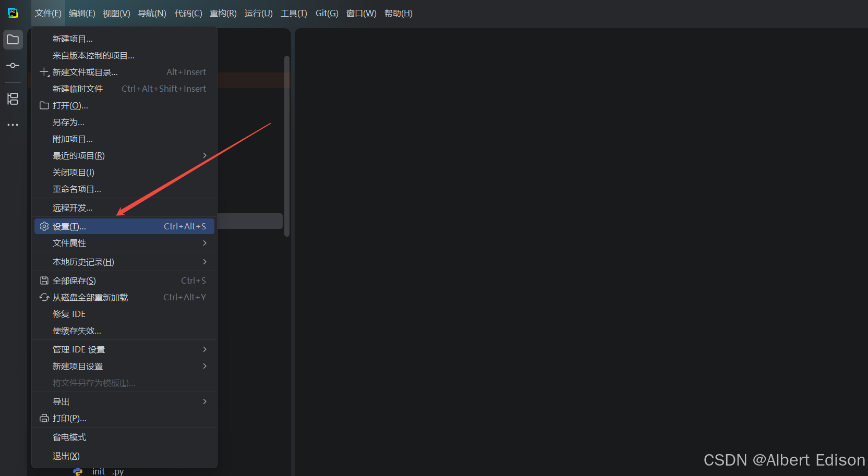Screen dimensions: 868x476
Task: Select 新建临时文件 menu entry
Action: (x=124, y=89)
